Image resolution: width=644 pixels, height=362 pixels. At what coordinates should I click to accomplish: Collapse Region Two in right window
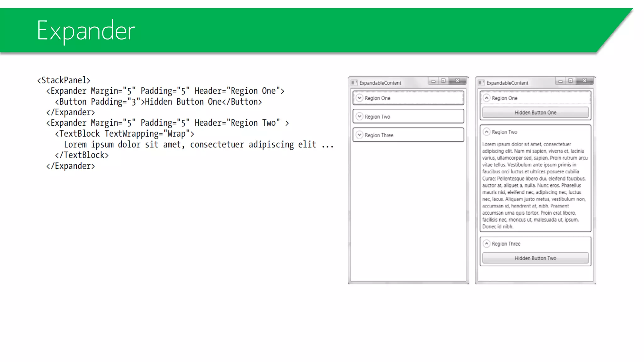point(486,132)
